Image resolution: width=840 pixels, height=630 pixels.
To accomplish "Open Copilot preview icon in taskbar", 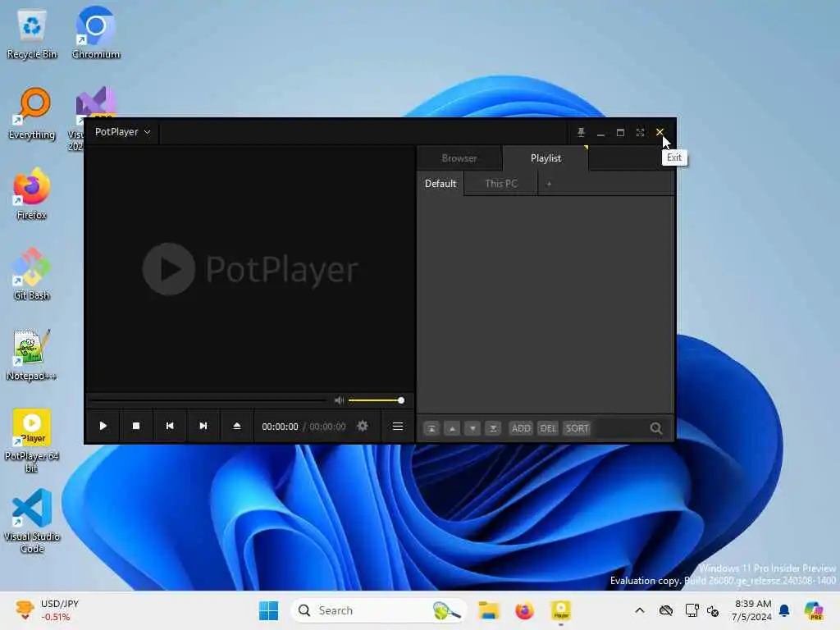I will (815, 610).
